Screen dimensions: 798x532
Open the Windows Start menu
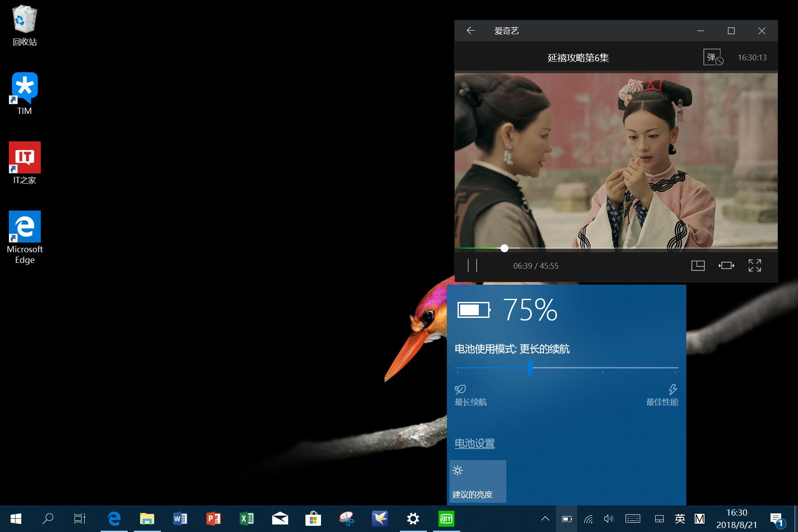16,519
